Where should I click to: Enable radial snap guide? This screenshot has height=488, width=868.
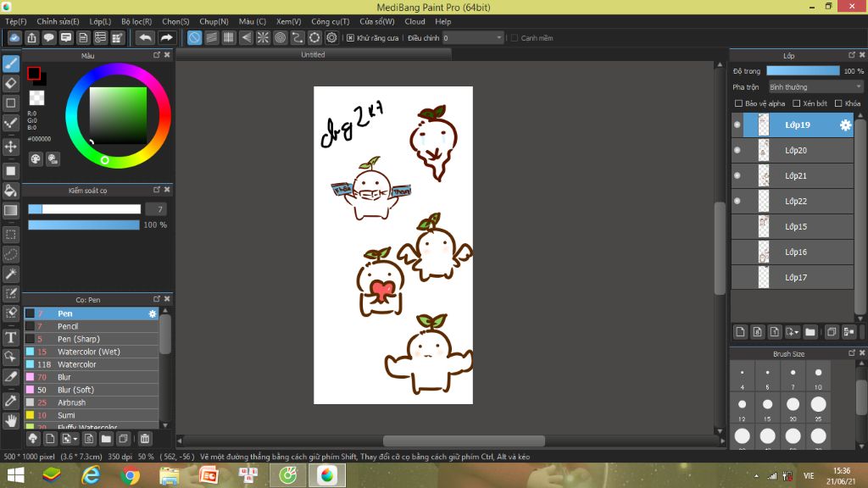pyautogui.click(x=263, y=37)
